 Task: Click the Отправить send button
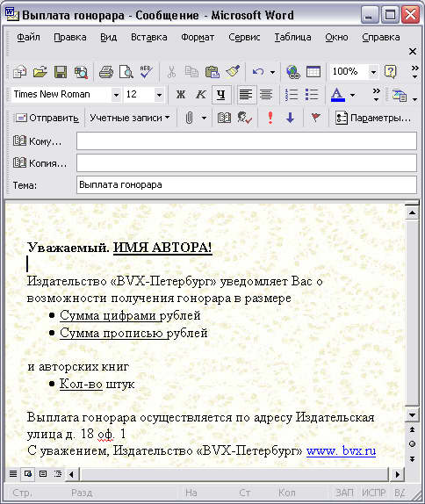pos(47,118)
